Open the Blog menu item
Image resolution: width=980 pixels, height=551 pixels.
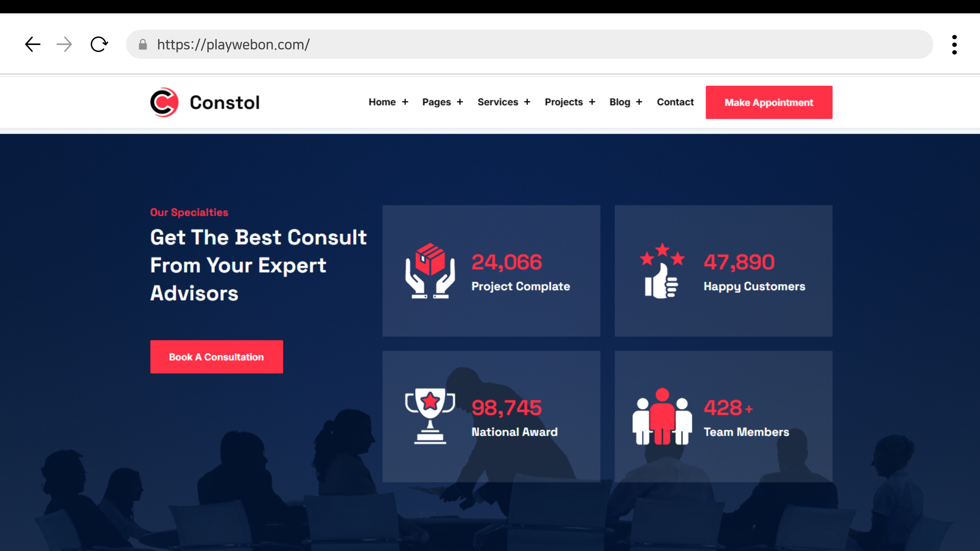[620, 102]
